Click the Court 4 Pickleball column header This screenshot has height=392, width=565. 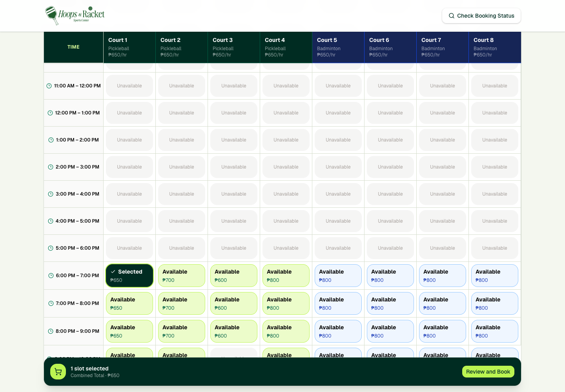tap(286, 47)
